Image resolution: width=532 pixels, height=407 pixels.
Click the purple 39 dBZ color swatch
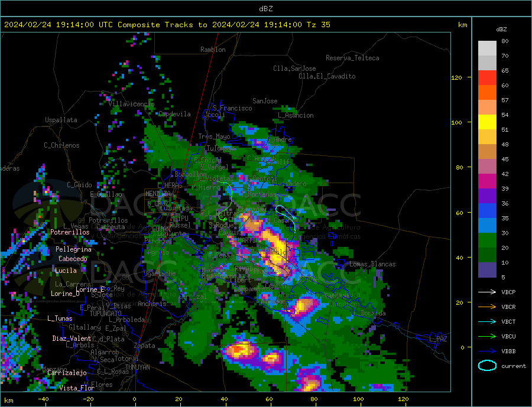487,196
